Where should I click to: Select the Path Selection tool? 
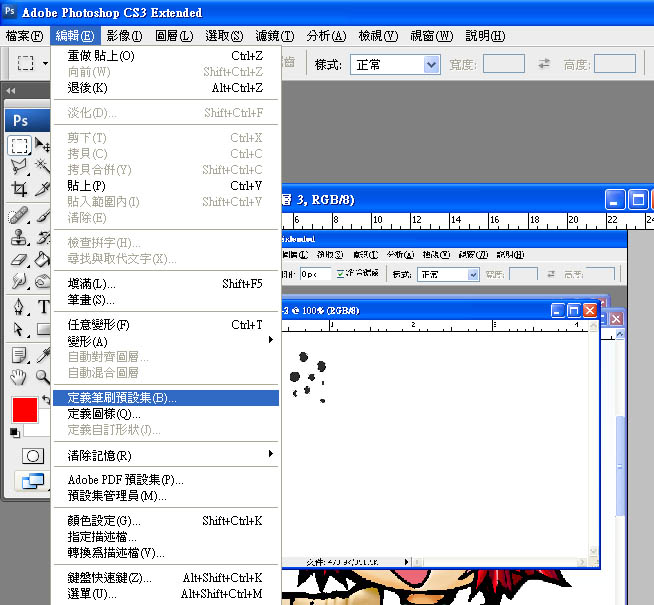(x=19, y=329)
